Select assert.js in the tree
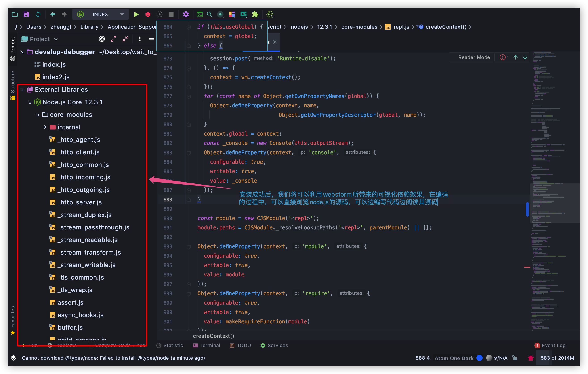This screenshot has height=374, width=588. [x=70, y=302]
